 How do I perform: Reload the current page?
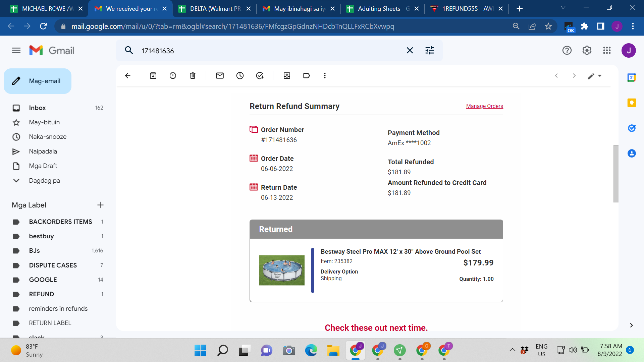43,26
